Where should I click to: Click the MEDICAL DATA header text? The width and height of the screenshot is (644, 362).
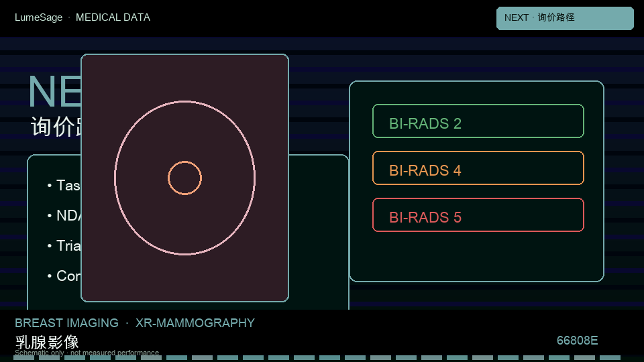tap(113, 17)
